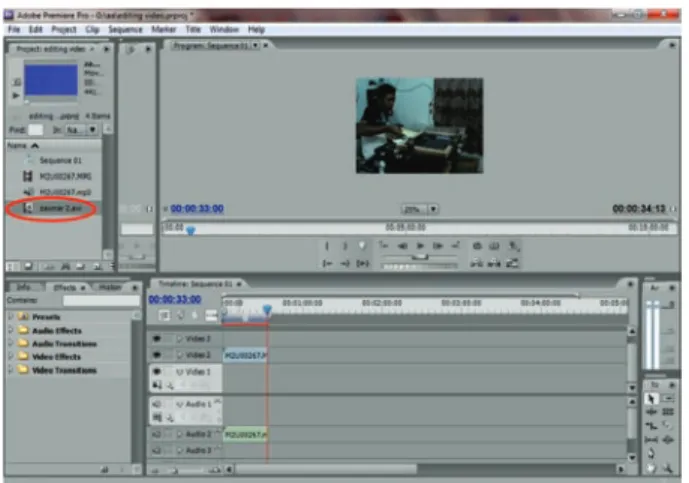Play the Project panel preview thumbnail
This screenshot has height=483, width=689.
point(16,95)
